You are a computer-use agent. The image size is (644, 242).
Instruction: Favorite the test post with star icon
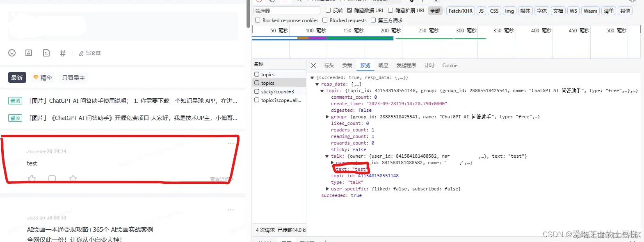73,179
